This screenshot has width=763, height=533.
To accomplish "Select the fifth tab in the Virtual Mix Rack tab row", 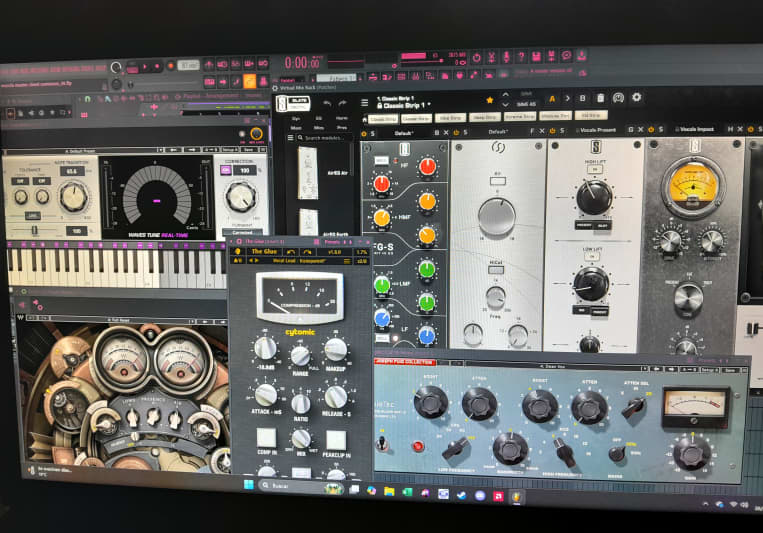I will 520,117.
